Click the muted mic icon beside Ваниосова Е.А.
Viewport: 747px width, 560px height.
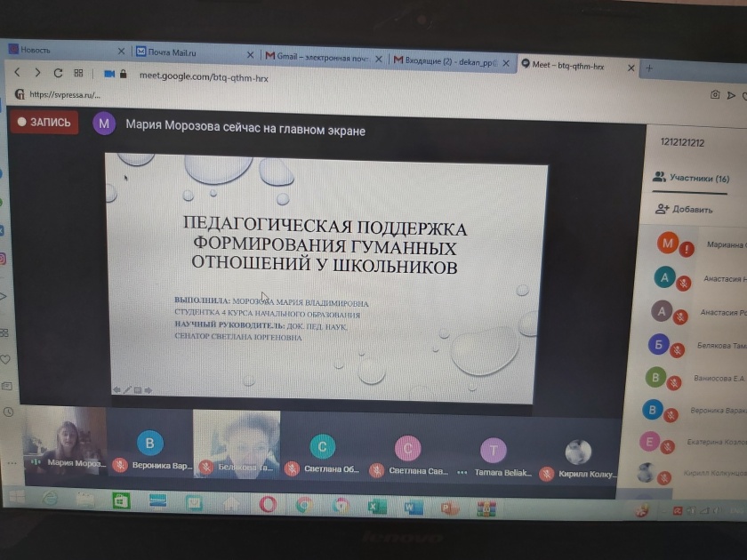[x=674, y=382]
